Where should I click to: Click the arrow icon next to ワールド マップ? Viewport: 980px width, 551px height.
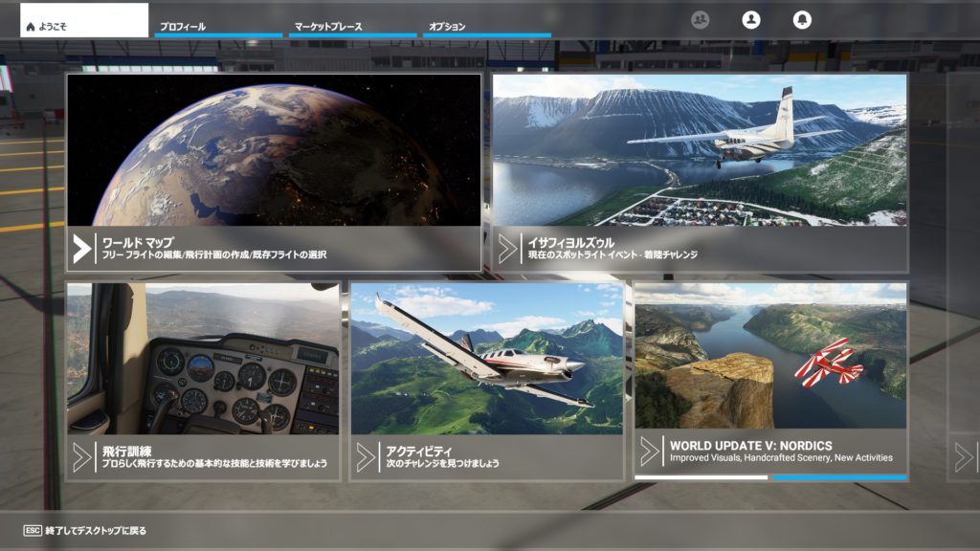(82, 249)
